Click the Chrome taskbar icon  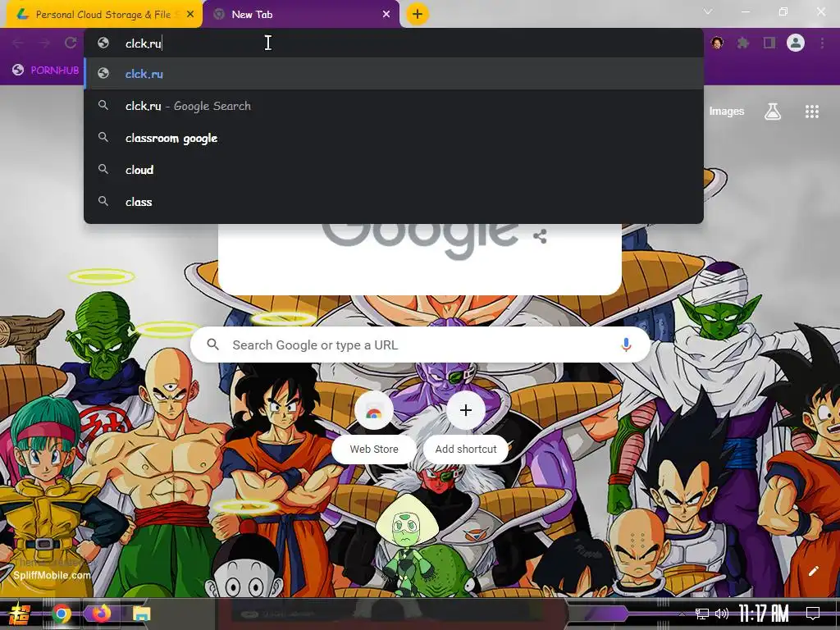(x=61, y=614)
